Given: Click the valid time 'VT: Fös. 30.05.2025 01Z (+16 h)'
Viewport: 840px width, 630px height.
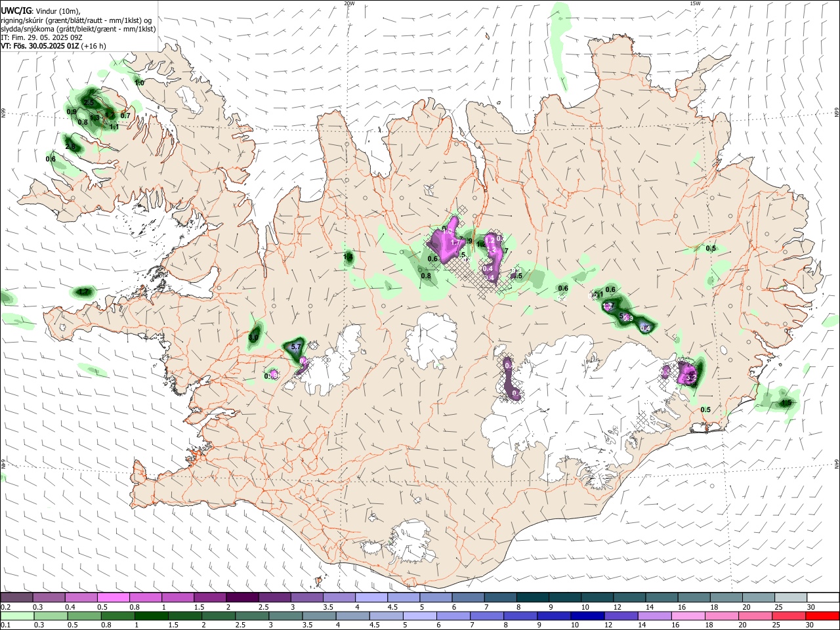Looking at the screenshot, I should (x=53, y=46).
